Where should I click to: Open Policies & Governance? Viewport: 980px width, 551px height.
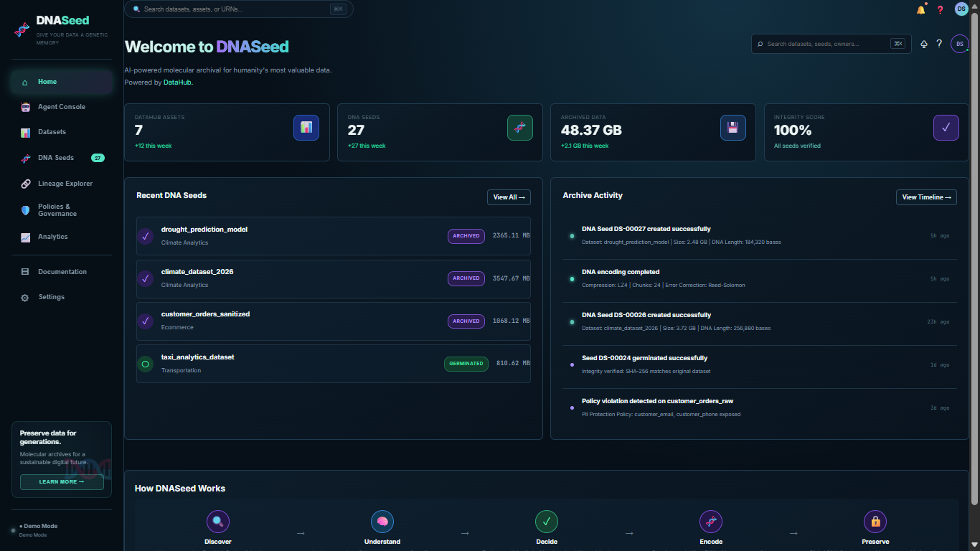point(62,210)
